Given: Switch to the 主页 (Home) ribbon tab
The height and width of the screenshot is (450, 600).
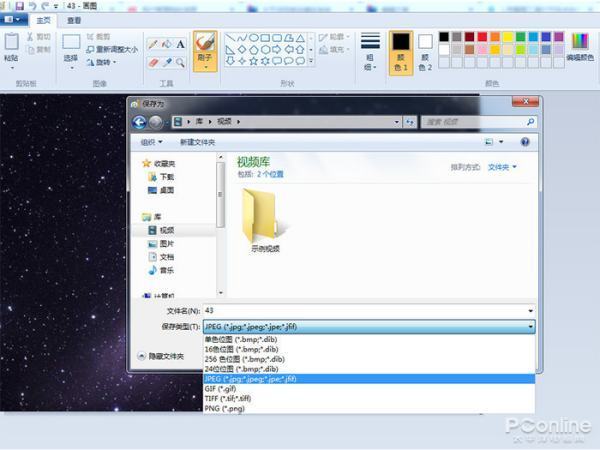Looking at the screenshot, I should [42, 20].
